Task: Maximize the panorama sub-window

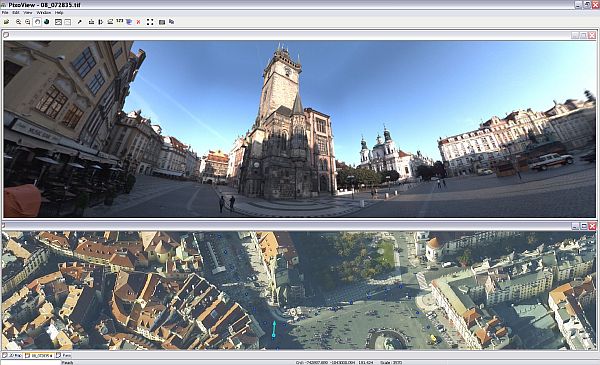Action: (x=584, y=35)
